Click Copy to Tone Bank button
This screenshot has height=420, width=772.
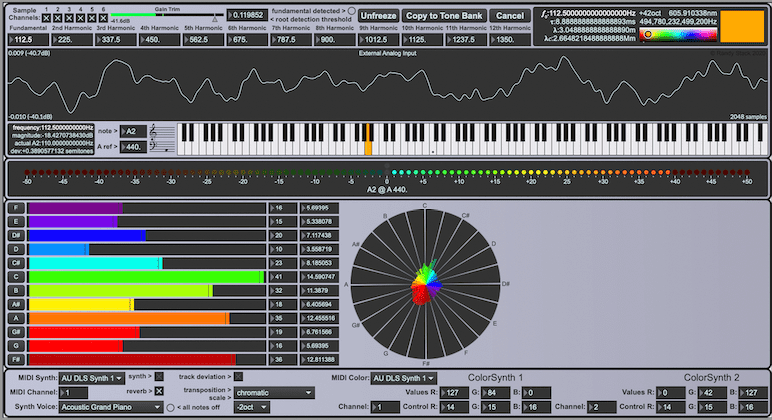click(x=444, y=16)
